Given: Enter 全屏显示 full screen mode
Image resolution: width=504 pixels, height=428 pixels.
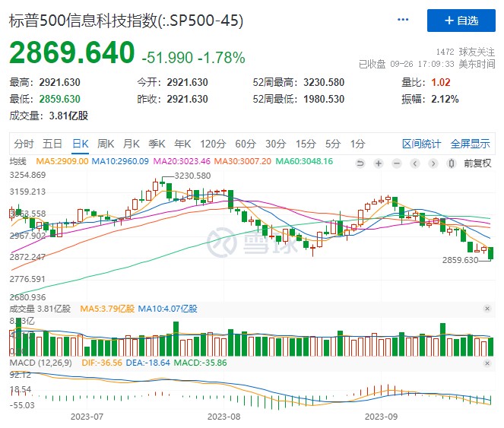Looking at the screenshot, I should [x=470, y=144].
